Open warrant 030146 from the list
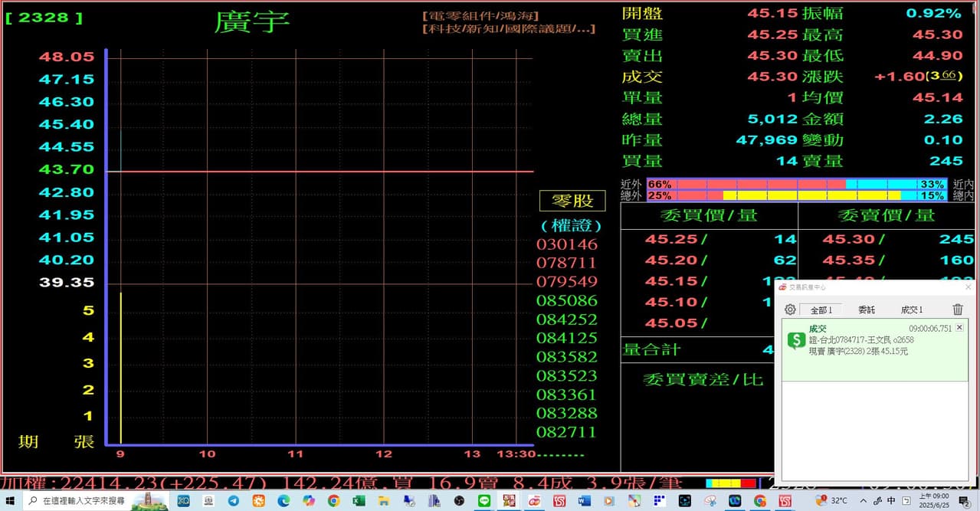This screenshot has width=980, height=511. coord(566,244)
